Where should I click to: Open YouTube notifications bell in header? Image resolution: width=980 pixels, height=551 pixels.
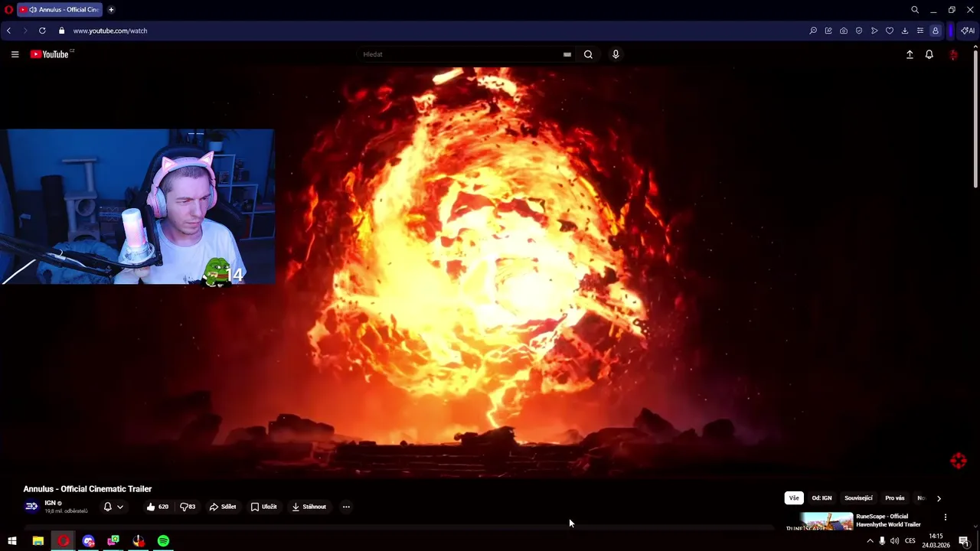(929, 54)
